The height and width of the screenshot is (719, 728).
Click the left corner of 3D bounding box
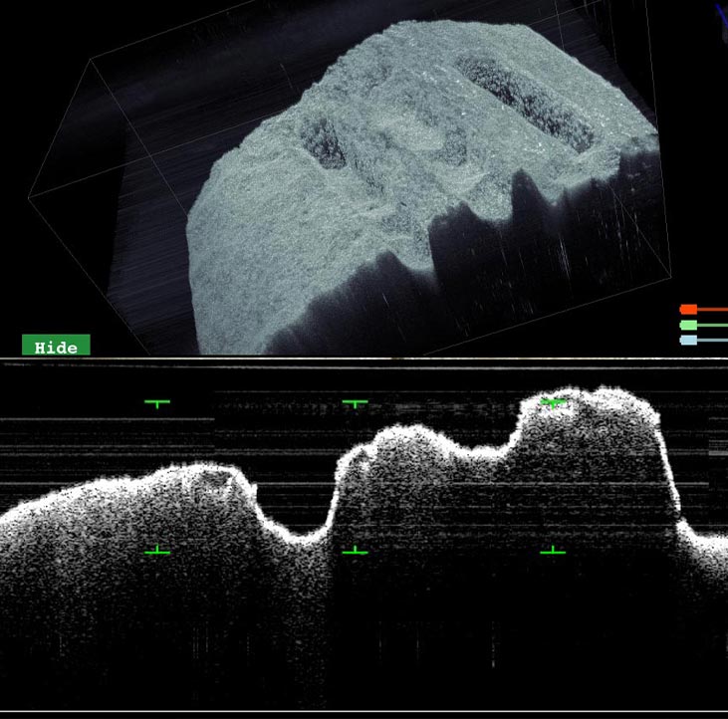(x=30, y=195)
